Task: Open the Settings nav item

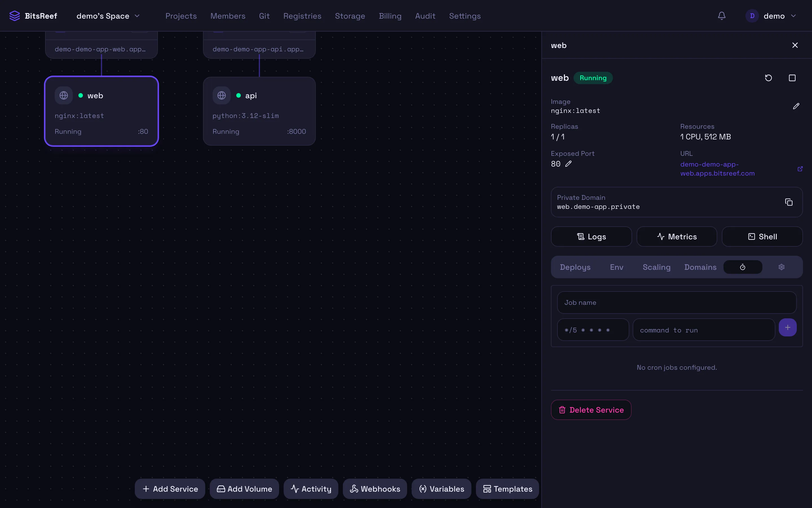Action: 465,16
